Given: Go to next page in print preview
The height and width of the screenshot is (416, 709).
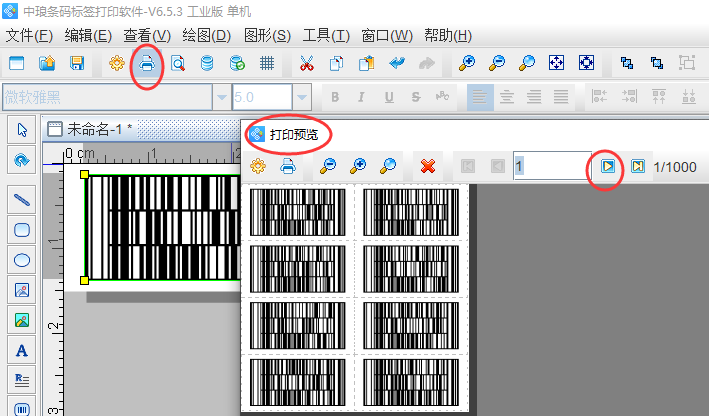Looking at the screenshot, I should pyautogui.click(x=607, y=166).
